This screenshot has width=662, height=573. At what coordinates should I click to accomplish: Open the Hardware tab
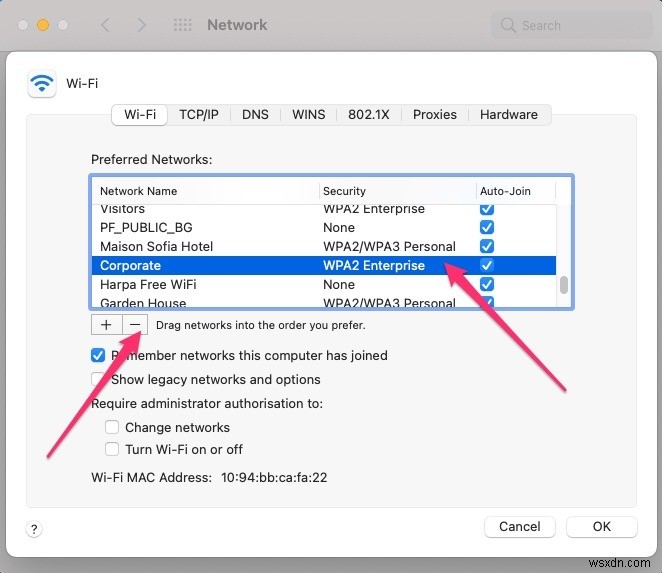coord(509,114)
